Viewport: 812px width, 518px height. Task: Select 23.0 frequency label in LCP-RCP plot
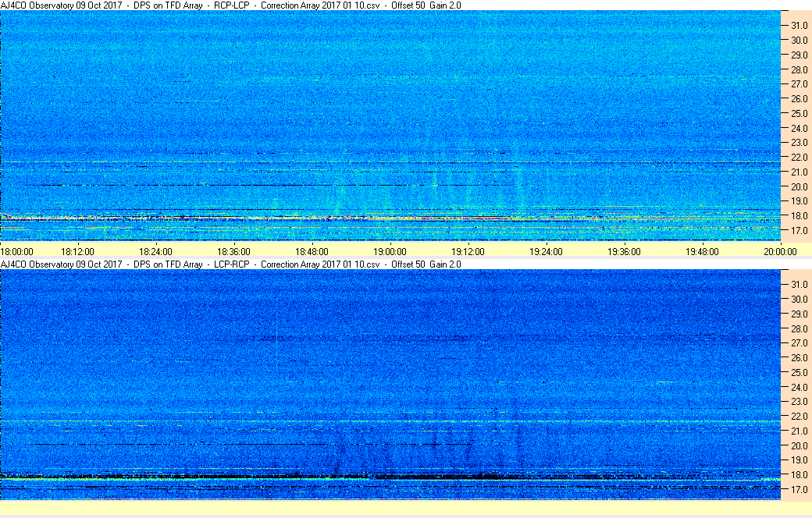(x=799, y=402)
